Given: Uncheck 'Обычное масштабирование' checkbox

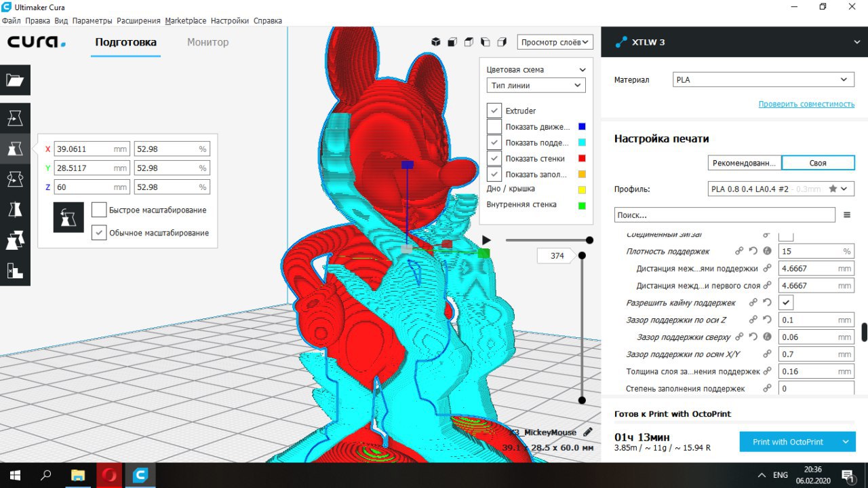Looking at the screenshot, I should (98, 233).
